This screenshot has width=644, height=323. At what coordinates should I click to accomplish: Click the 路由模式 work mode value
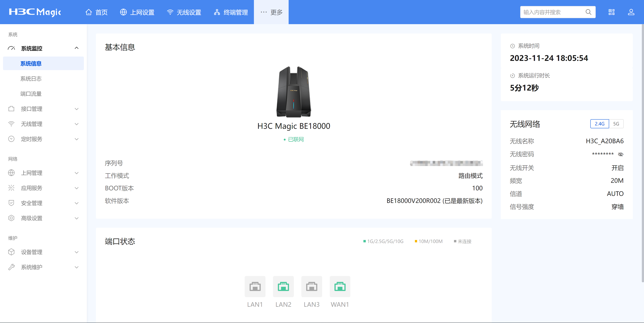click(x=470, y=176)
